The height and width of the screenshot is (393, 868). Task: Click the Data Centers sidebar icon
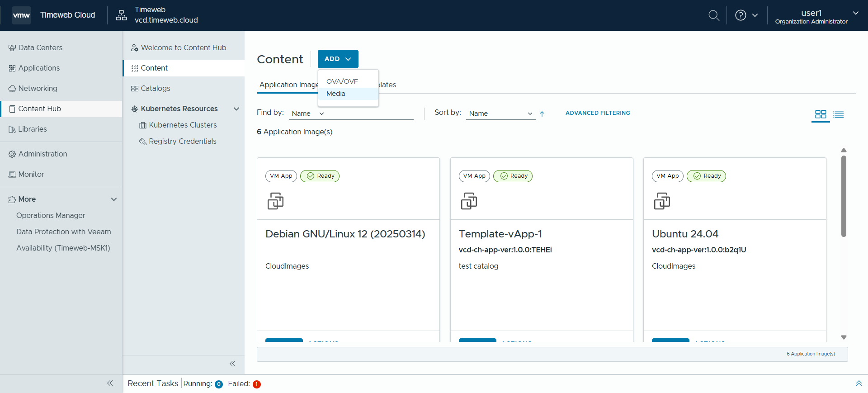[x=12, y=48]
